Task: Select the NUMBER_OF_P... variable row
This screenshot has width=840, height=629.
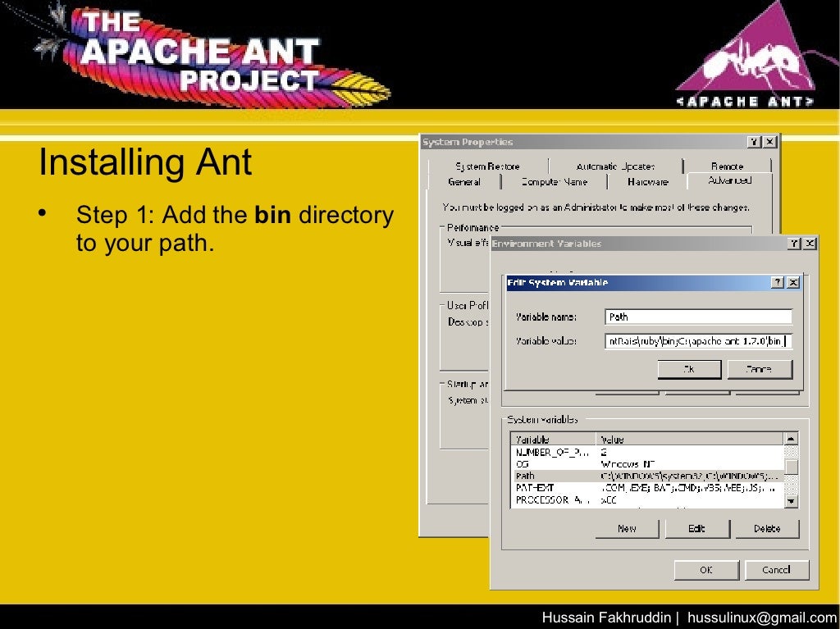Action: coord(647,452)
